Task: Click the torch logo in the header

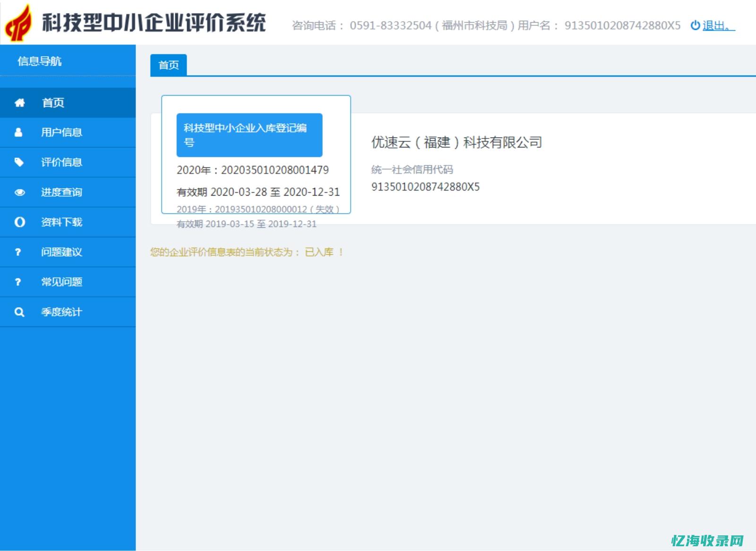Action: [18, 23]
